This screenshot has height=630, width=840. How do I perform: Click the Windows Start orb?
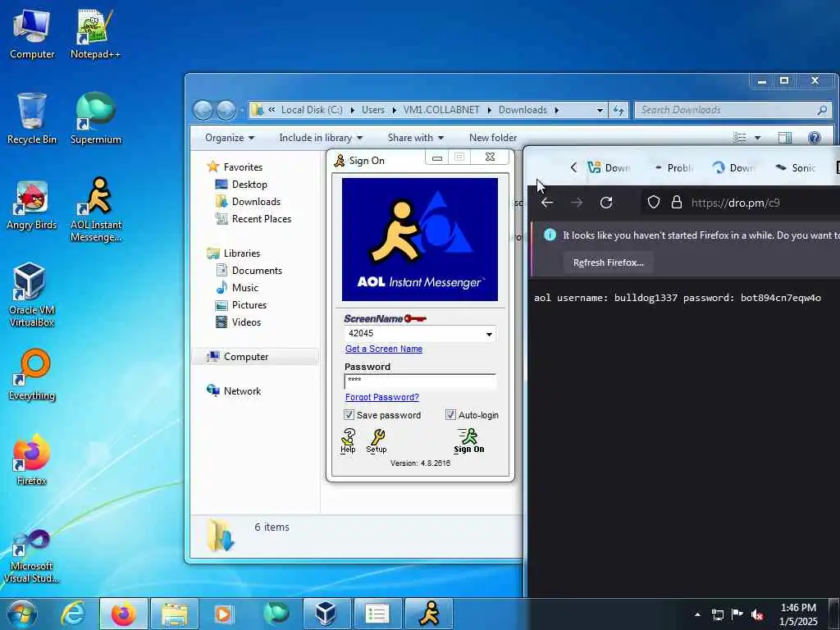22,614
